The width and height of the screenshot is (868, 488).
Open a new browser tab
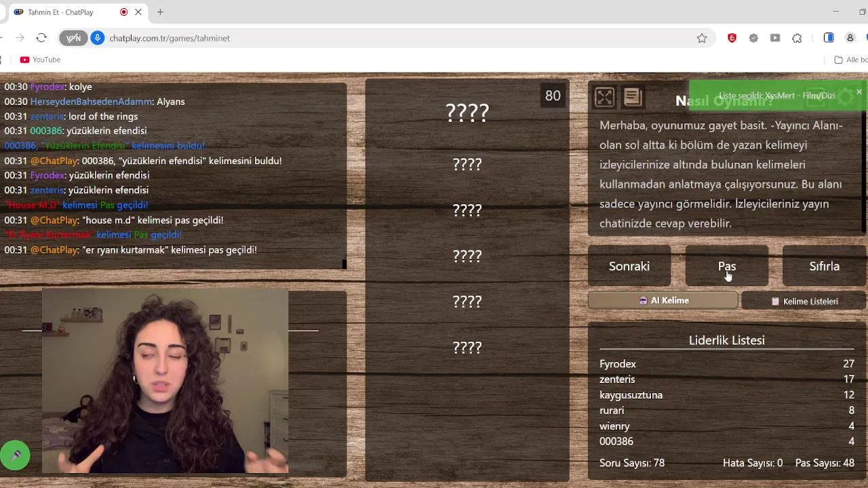(x=160, y=12)
